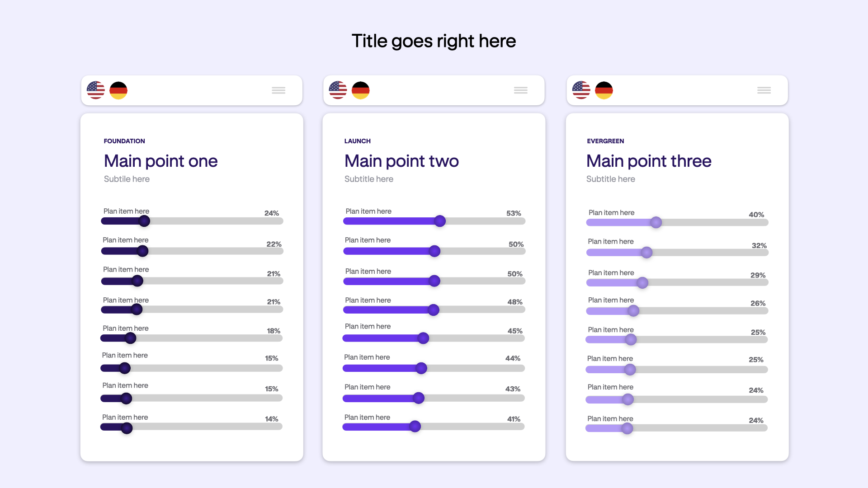Click the 24% slider handle under Main point one

pyautogui.click(x=144, y=221)
